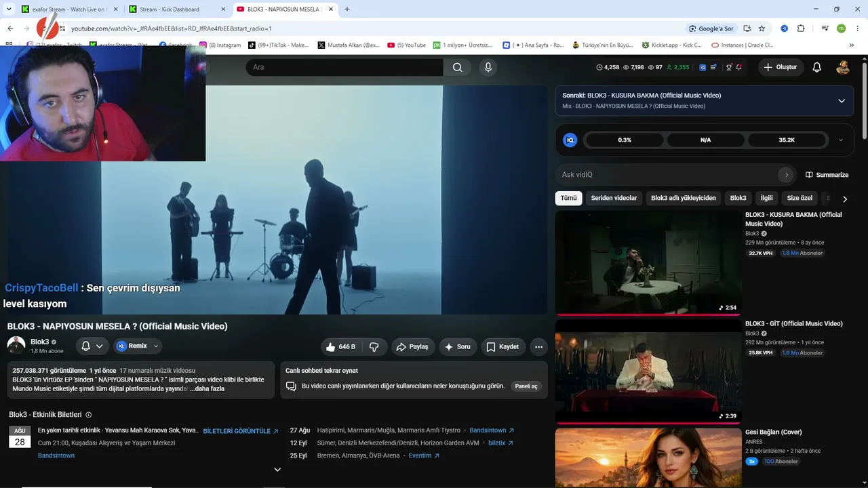Select the Blok3 adlı yükleyiciden chip
Viewport: 868px width, 488px height.
pos(684,198)
